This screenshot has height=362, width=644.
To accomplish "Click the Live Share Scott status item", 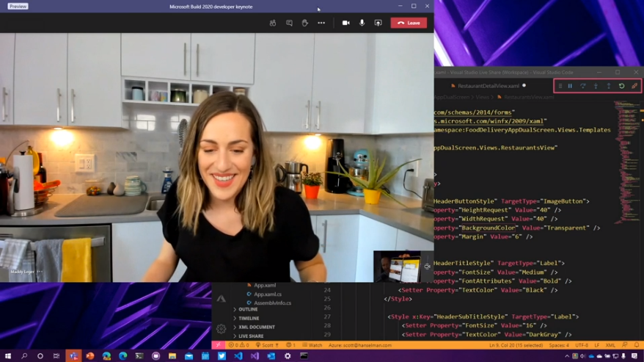I will [x=267, y=345].
